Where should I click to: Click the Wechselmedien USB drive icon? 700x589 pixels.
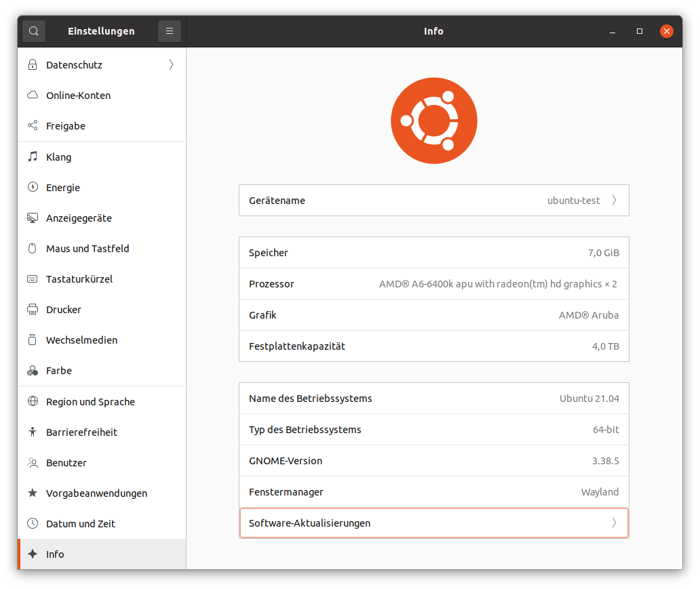pos(33,340)
